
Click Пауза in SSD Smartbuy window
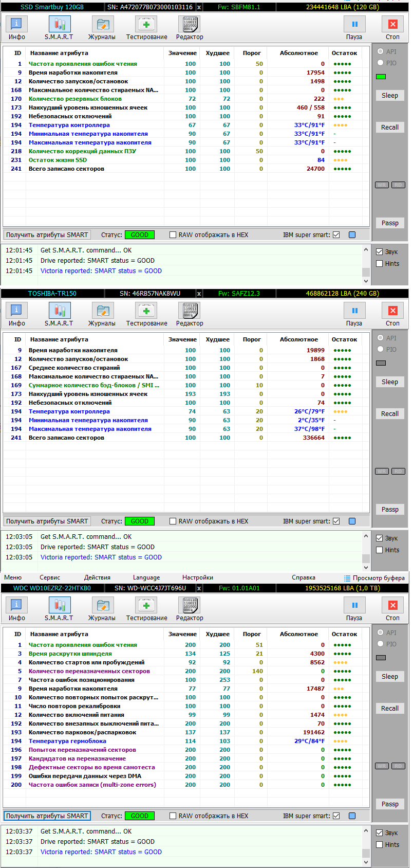click(354, 28)
